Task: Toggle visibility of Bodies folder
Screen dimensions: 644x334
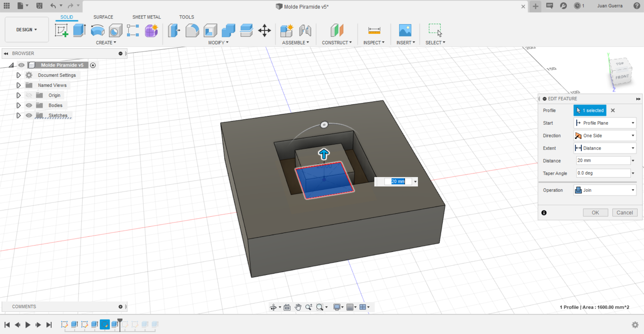Action: (x=29, y=105)
